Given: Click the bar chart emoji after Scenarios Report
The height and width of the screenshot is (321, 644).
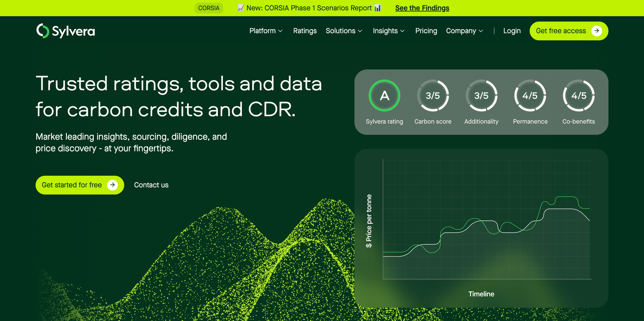Looking at the screenshot, I should 378,8.
